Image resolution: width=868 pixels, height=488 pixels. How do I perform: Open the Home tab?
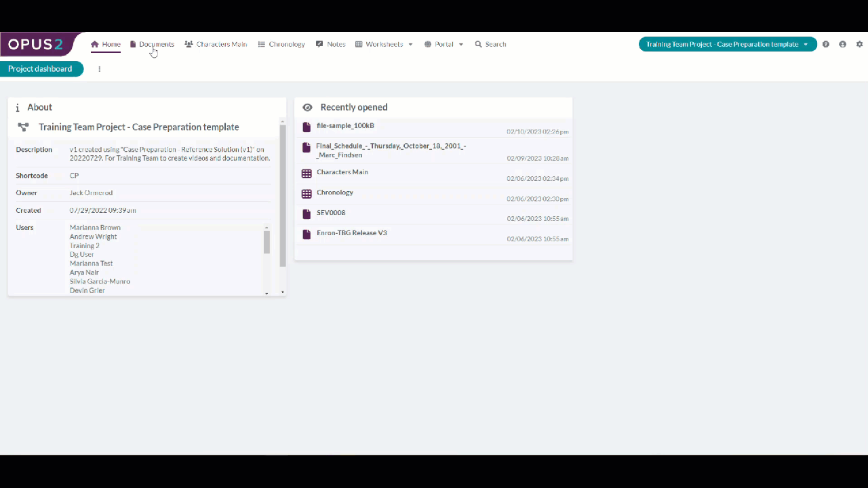point(106,44)
